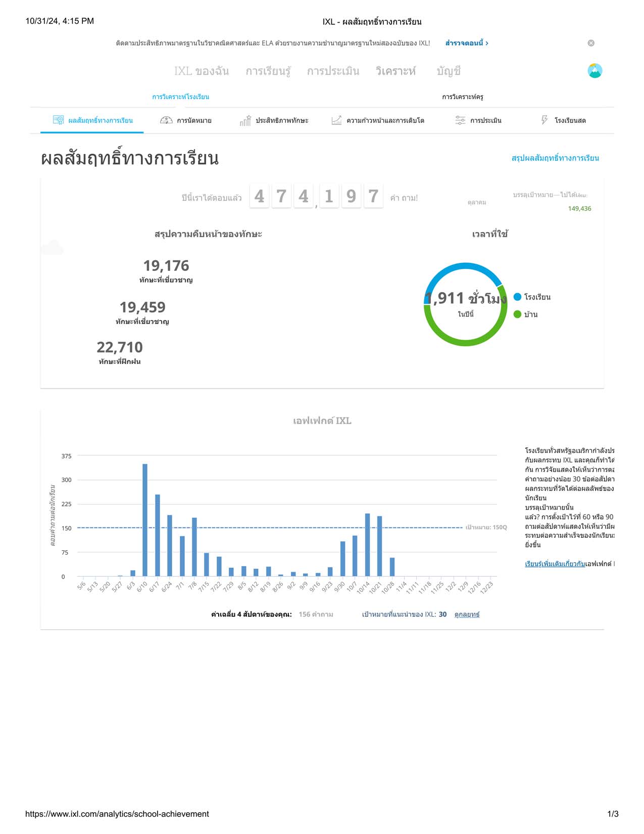Open the บัญชี menu
Viewport: 644px width, 834px height.
(x=449, y=71)
